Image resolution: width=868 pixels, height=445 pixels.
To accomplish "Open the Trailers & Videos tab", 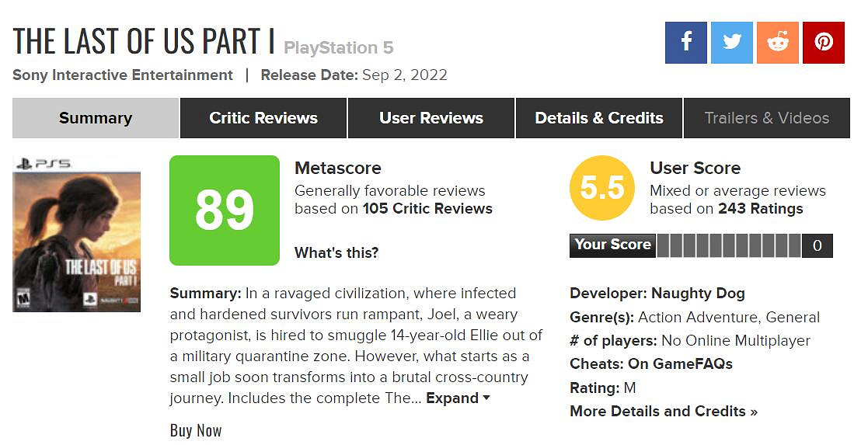I will pos(766,118).
